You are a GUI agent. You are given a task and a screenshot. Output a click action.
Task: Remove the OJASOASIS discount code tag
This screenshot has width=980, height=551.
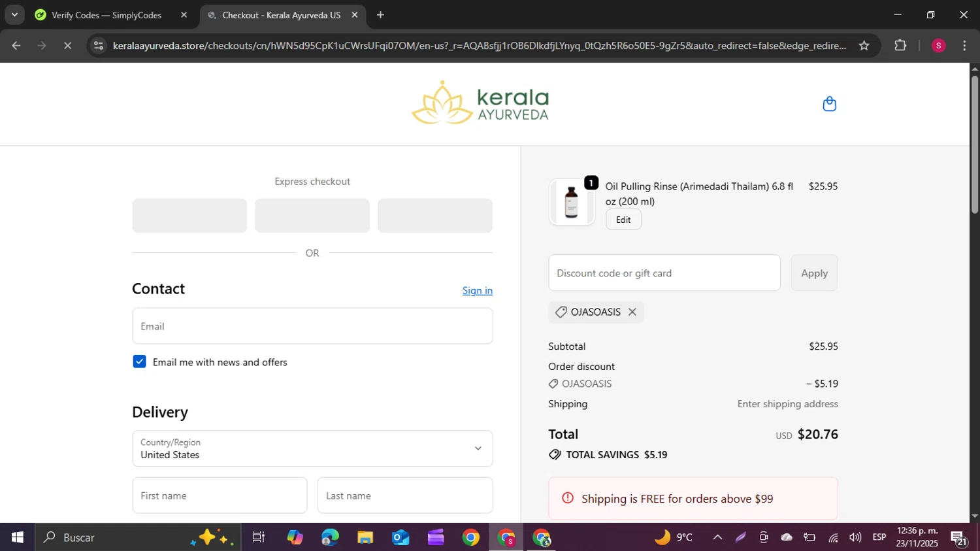(632, 312)
